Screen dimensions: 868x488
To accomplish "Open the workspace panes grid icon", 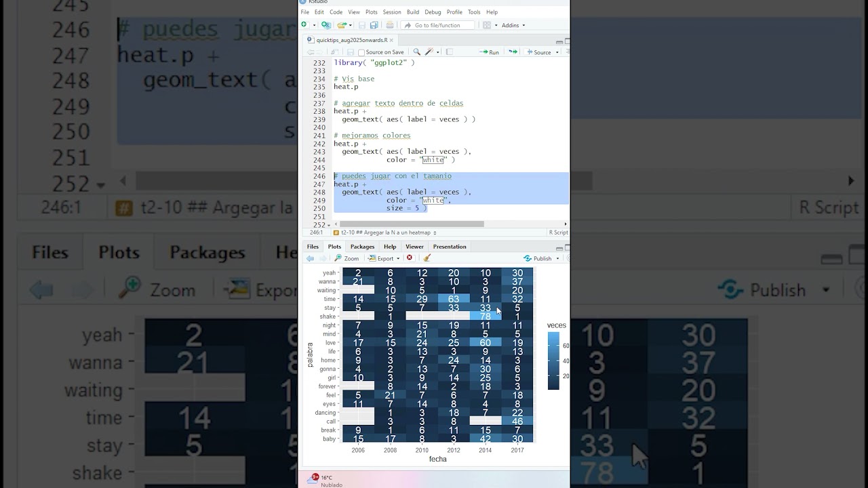I will point(486,25).
